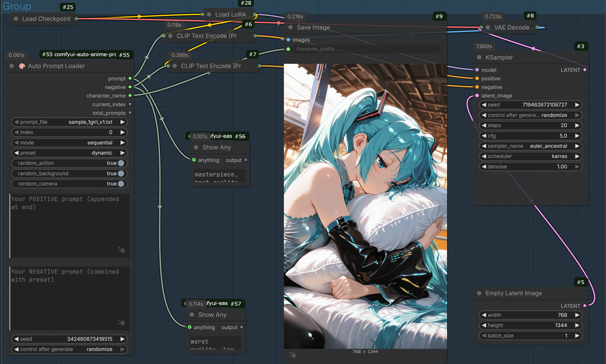Viewport: 606px width, 364px height.
Task: Click the total_prompts output socket
Action: click(130, 113)
